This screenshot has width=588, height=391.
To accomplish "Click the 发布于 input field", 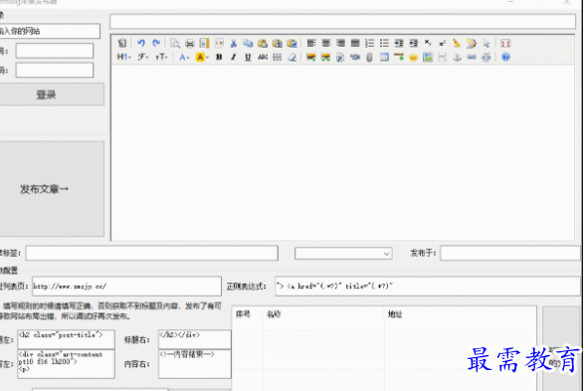I will (510, 253).
